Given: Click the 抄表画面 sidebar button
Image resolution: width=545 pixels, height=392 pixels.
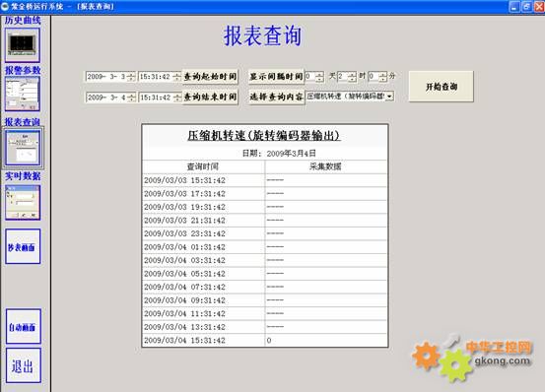Looking at the screenshot, I should coord(23,246).
